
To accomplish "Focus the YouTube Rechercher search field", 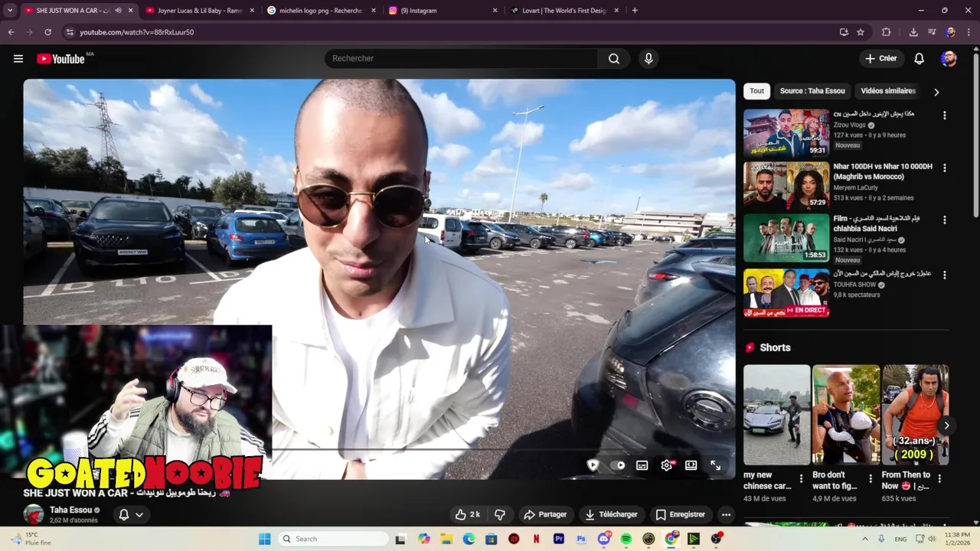I will (x=462, y=59).
